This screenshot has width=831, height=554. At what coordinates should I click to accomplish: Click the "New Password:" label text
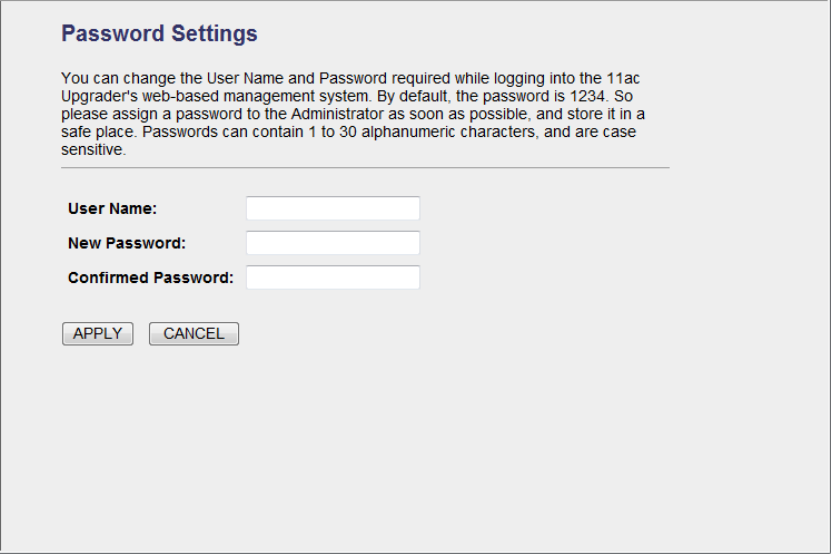pyautogui.click(x=127, y=243)
